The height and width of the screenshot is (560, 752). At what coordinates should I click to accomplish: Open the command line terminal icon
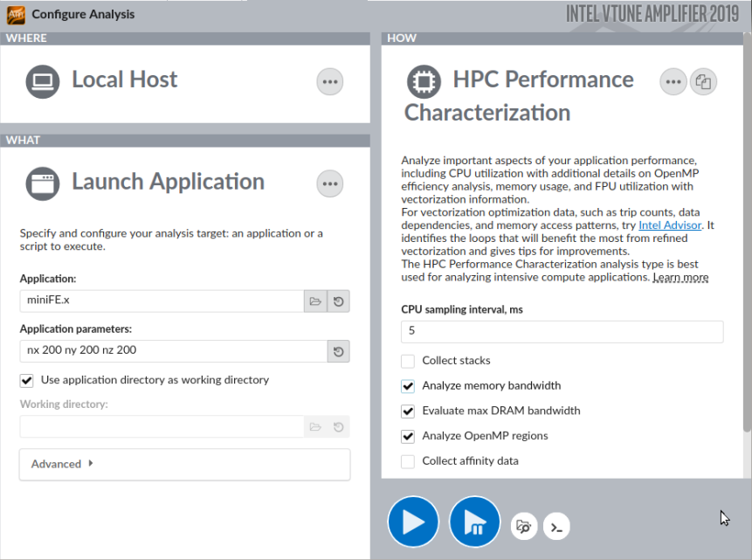[x=556, y=526]
